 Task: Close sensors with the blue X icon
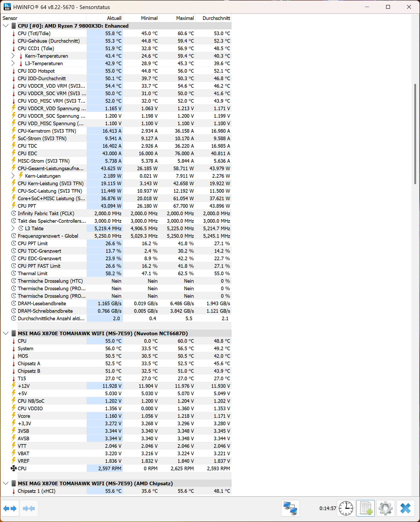405,509
